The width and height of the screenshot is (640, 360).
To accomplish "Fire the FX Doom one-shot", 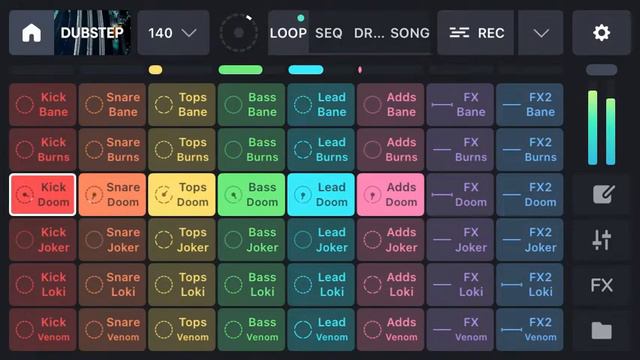I will pos(460,194).
